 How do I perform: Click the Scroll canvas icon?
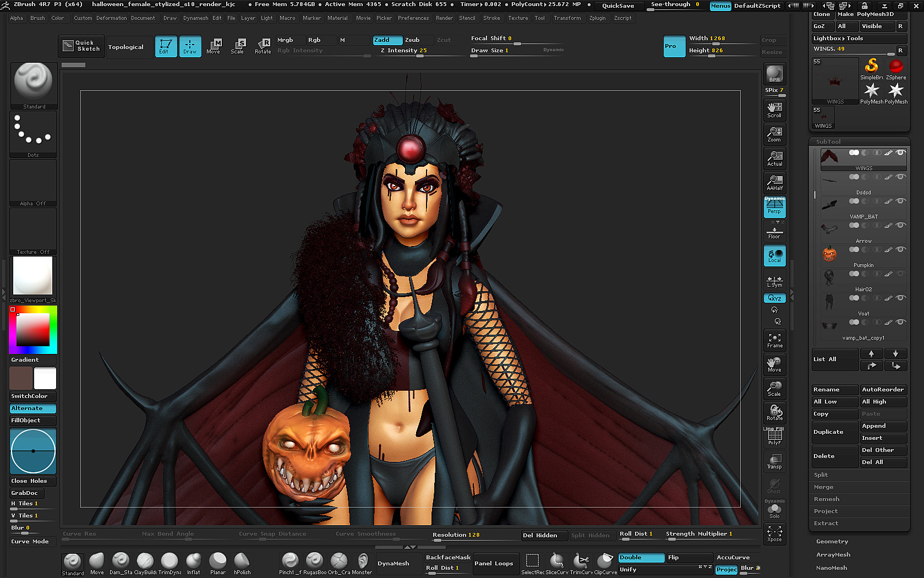click(x=774, y=110)
